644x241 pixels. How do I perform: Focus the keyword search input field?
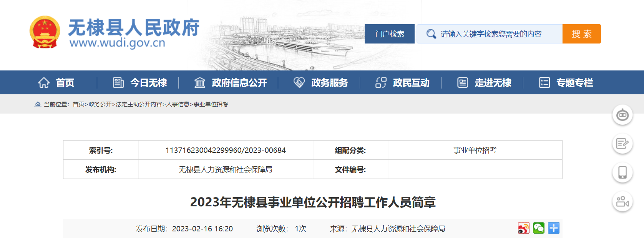pos(490,34)
